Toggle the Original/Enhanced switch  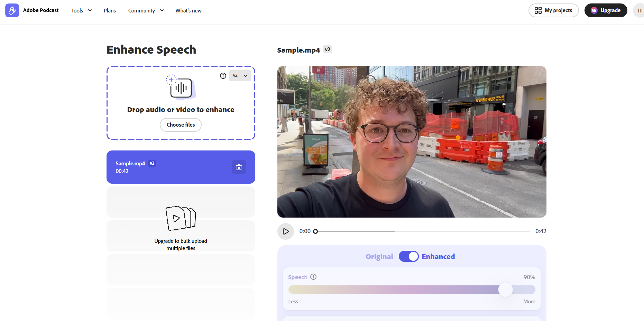point(408,256)
